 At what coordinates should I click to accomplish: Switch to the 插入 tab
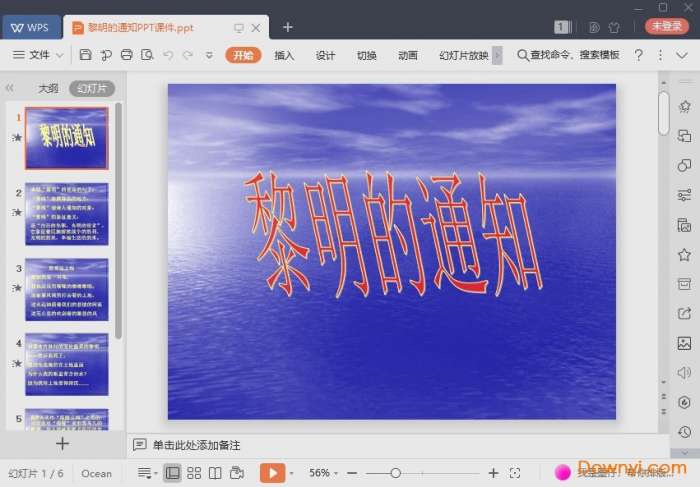pyautogui.click(x=284, y=55)
